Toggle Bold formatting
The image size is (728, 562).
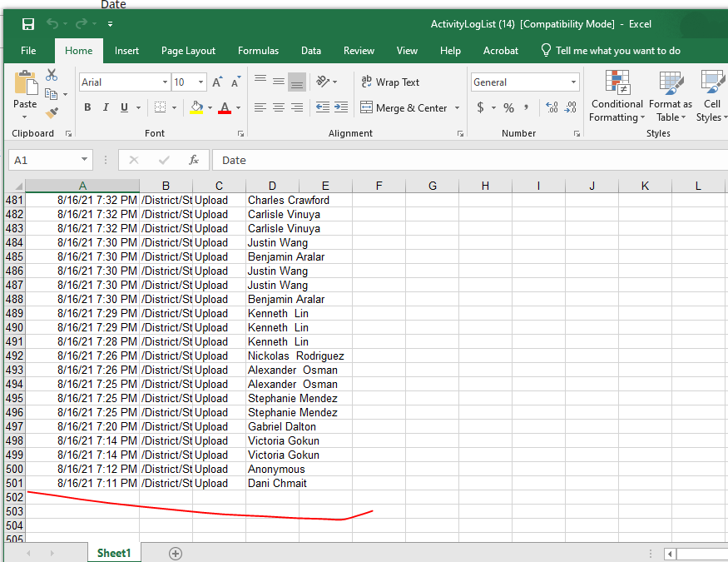coord(87,107)
